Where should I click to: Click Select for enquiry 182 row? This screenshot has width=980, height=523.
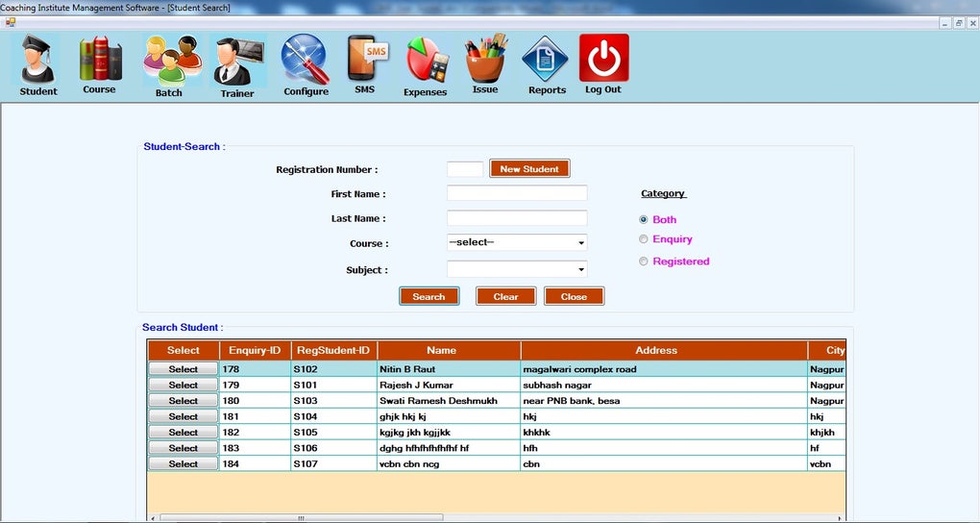pyautogui.click(x=184, y=433)
